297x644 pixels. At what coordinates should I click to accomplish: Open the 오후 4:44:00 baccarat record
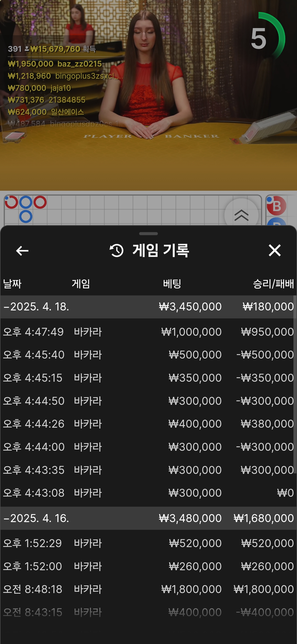pos(148,447)
